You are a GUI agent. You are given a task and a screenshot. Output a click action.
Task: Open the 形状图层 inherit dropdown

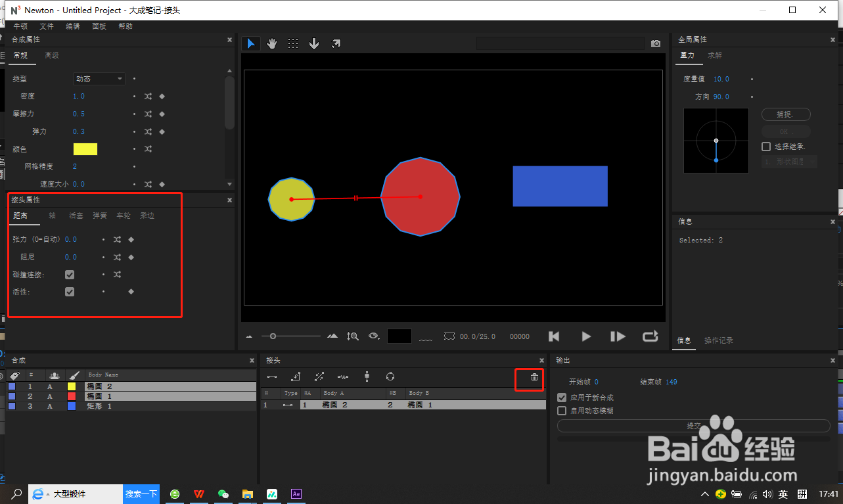pos(789,162)
